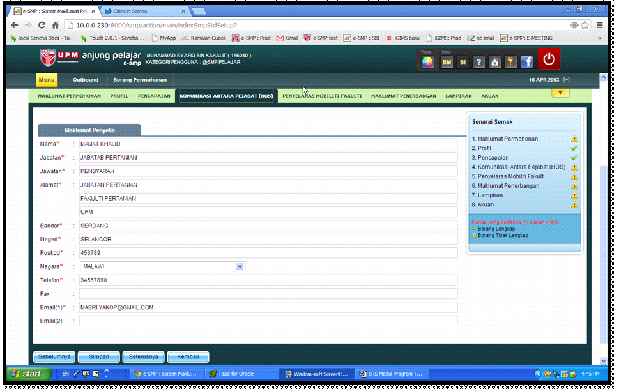Open the key password icon
Screen dimensions: 620x392
pos(510,62)
